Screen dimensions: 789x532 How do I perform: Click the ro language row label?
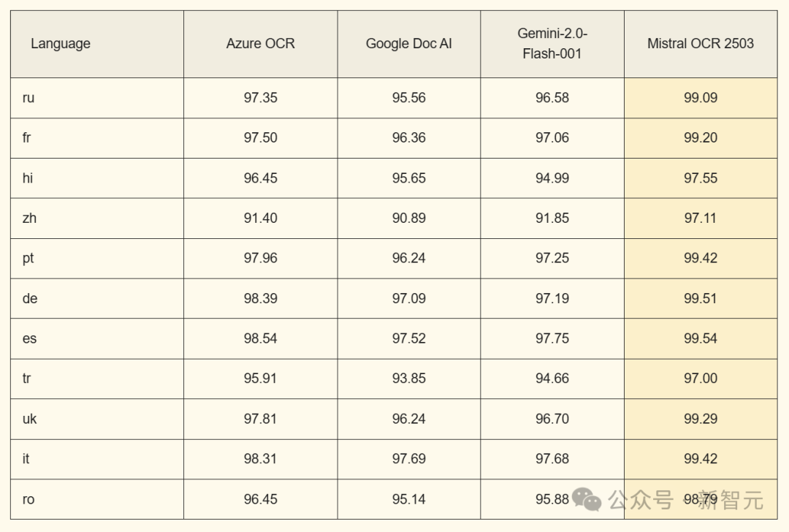point(28,499)
